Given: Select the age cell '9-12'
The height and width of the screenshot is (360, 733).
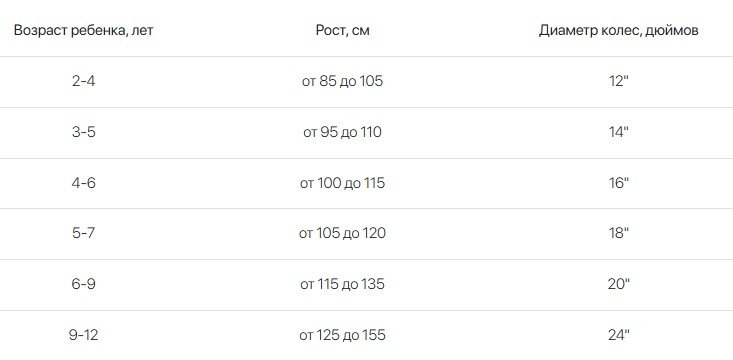Looking at the screenshot, I should [84, 335].
